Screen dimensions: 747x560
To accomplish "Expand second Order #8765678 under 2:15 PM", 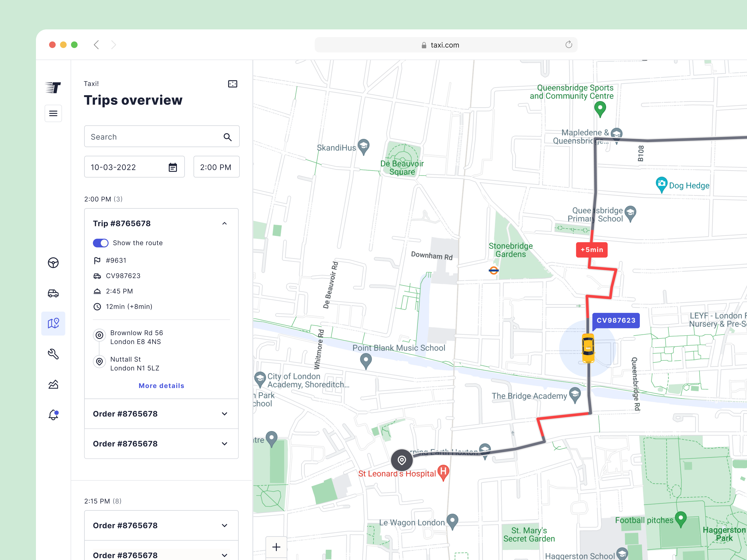I will (x=225, y=555).
